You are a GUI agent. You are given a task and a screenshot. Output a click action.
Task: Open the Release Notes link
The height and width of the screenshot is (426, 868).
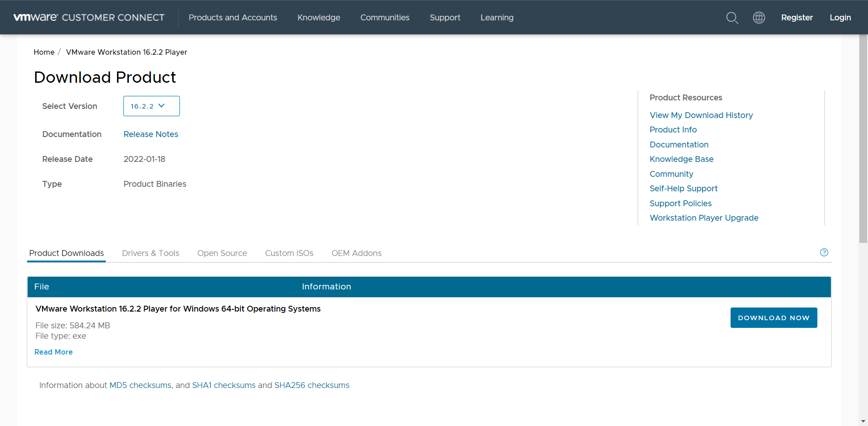click(x=151, y=134)
